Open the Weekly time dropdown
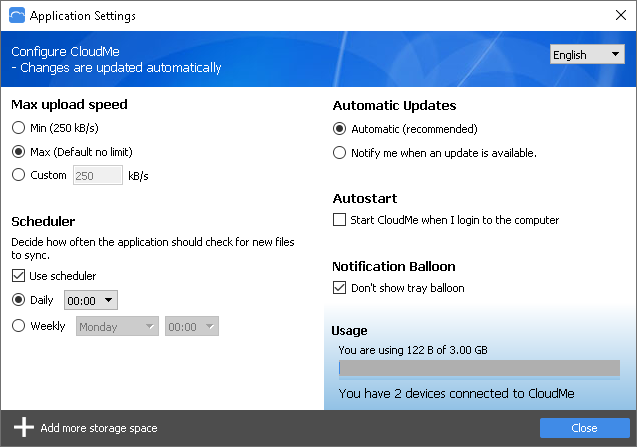The width and height of the screenshot is (637, 447). (x=192, y=326)
